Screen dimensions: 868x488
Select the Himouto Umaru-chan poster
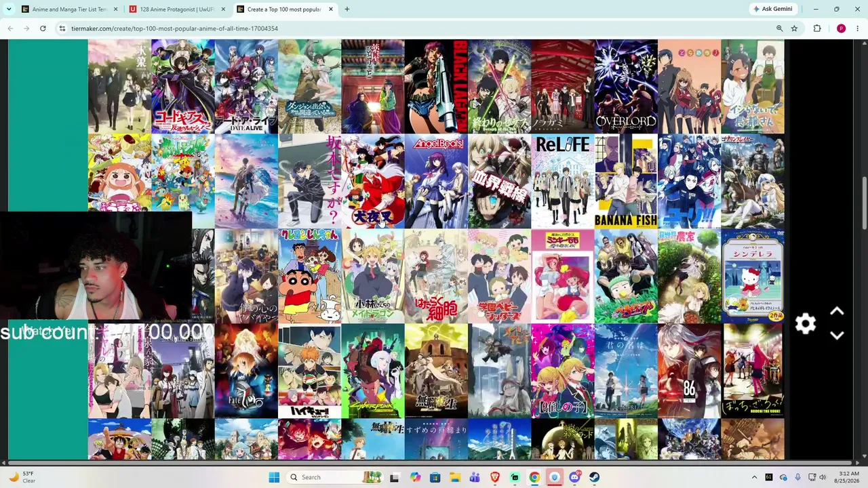click(x=119, y=173)
